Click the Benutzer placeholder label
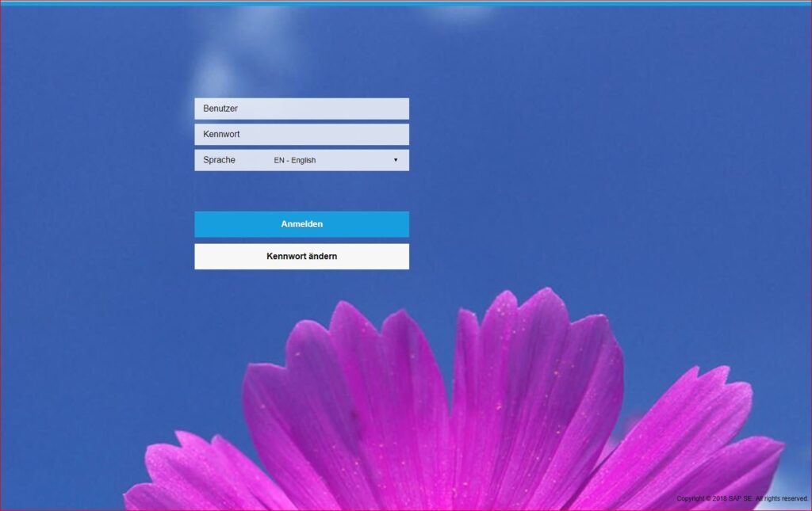Viewport: 812px width, 511px height. click(220, 109)
